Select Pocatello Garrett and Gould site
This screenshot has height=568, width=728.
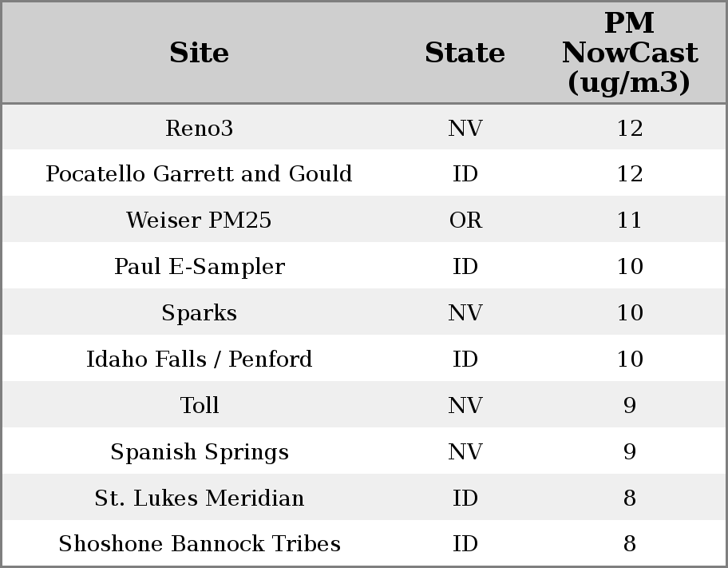tap(199, 174)
